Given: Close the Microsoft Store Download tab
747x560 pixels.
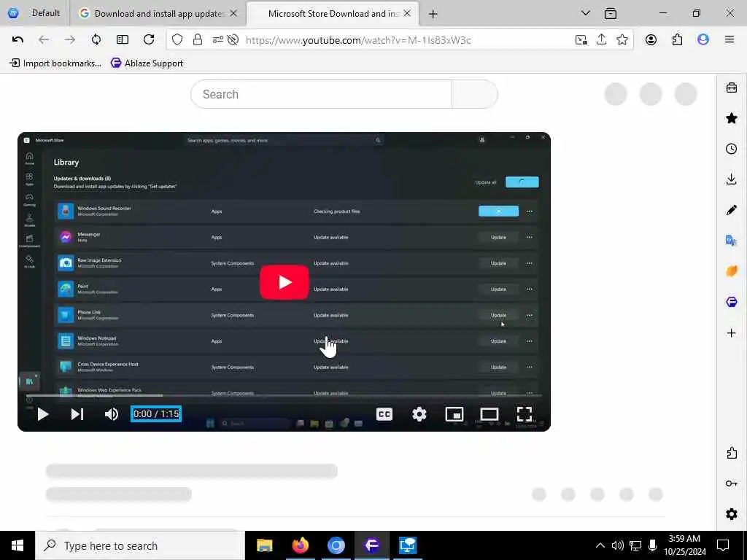Looking at the screenshot, I should pyautogui.click(x=407, y=13).
